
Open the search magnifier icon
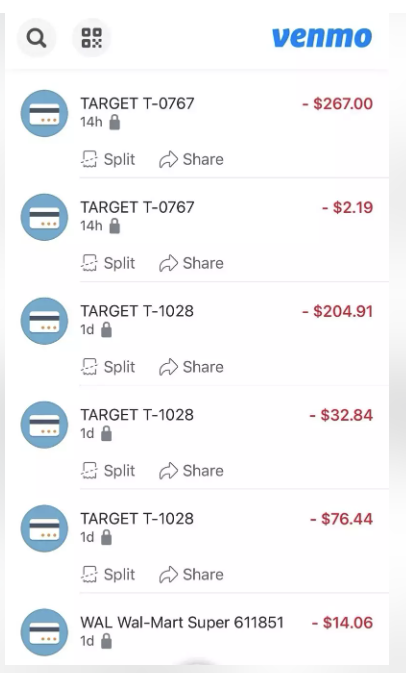coord(37,38)
